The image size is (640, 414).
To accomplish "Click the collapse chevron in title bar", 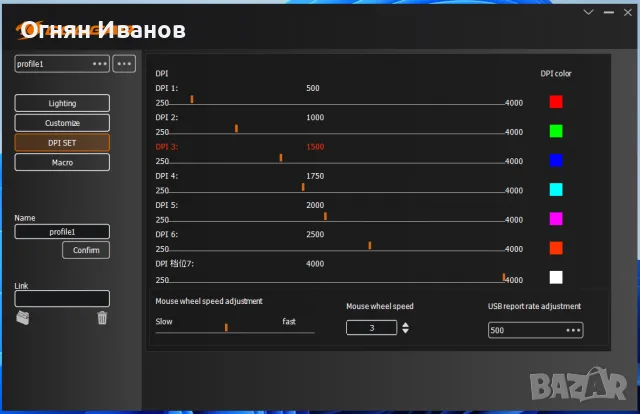I will click(x=588, y=12).
